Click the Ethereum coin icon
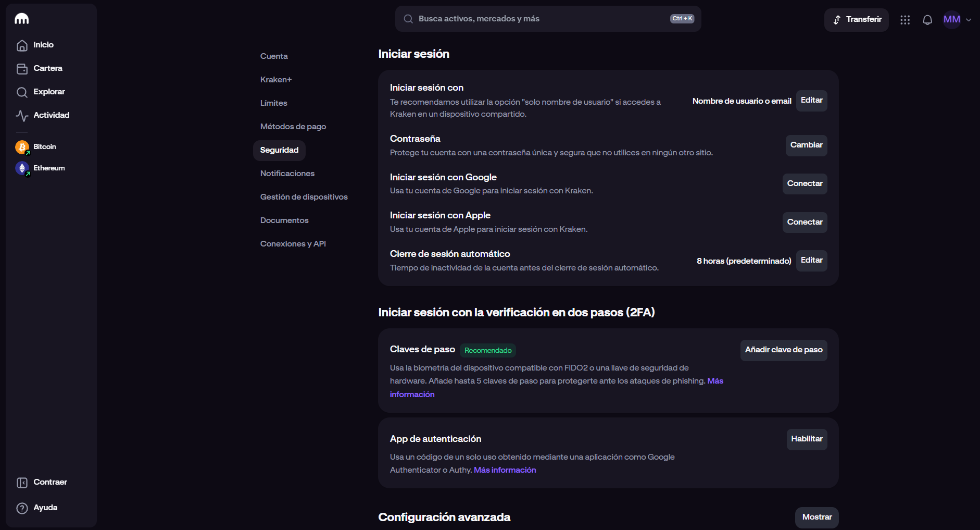 (22, 168)
